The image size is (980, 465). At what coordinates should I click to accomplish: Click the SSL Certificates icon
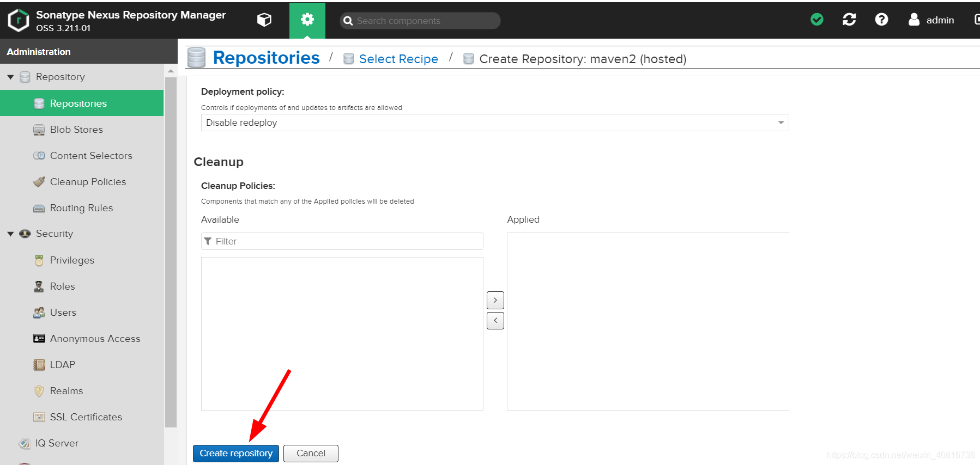(x=39, y=417)
